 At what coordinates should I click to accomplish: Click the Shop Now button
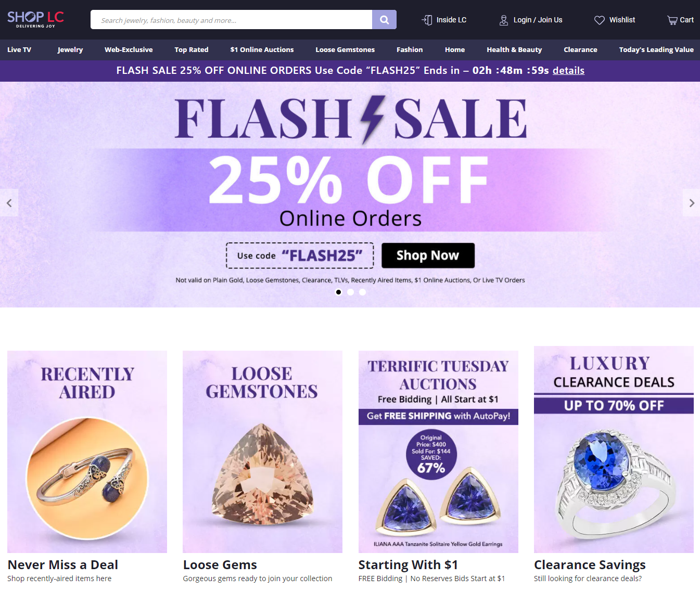[x=428, y=255]
